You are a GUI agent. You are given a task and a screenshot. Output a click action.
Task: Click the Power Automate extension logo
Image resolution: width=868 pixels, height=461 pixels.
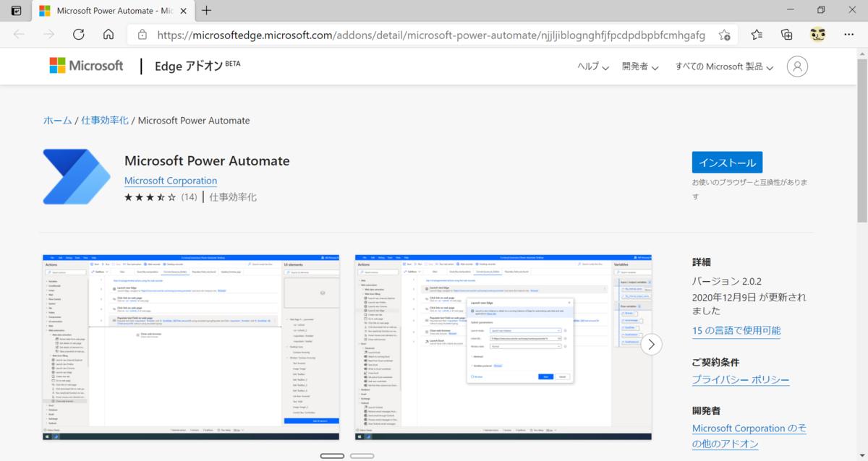76,177
